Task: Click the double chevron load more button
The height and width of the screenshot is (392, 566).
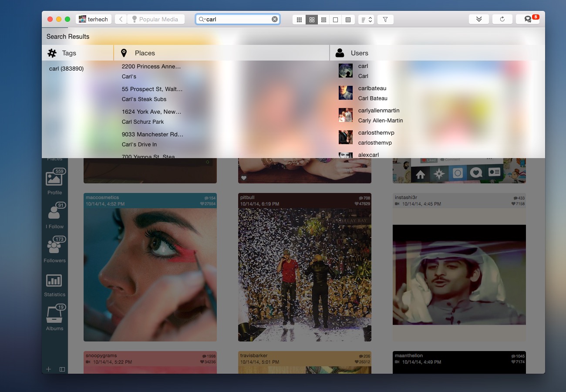Action: (479, 19)
